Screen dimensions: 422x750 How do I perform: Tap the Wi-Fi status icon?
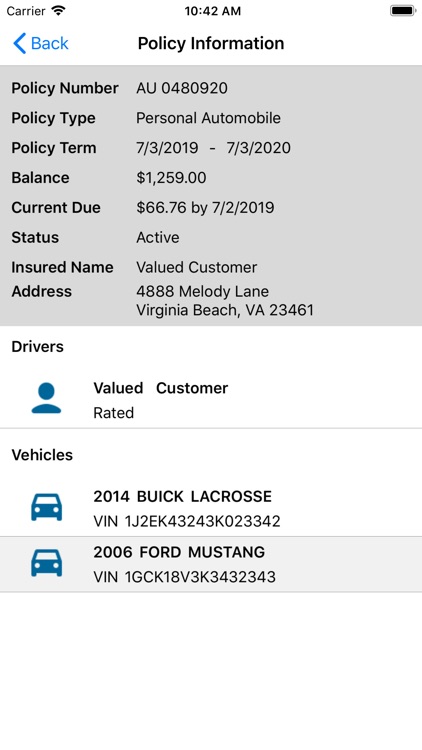pyautogui.click(x=58, y=11)
